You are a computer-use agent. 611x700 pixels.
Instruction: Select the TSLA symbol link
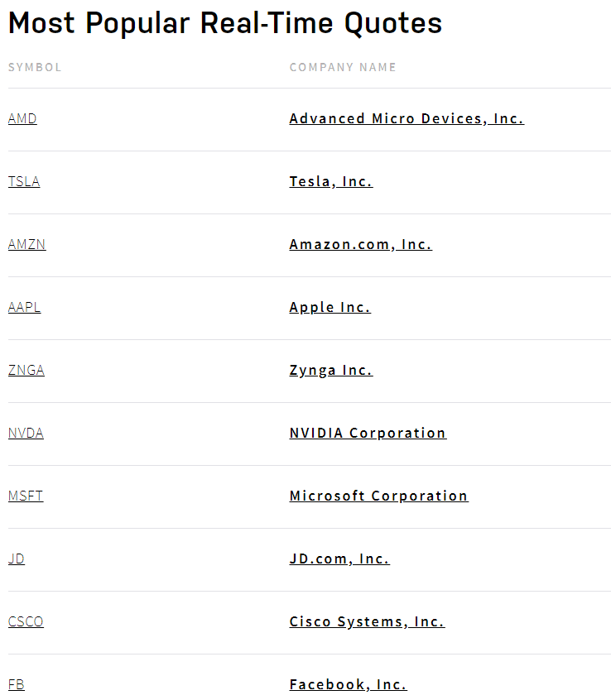coord(24,182)
